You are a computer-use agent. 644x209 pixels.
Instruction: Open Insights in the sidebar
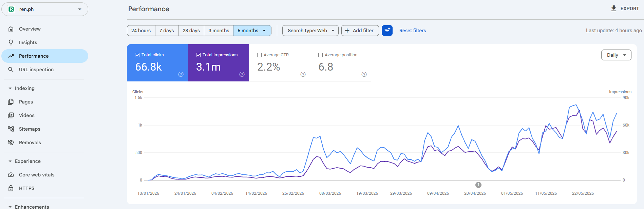45,42
